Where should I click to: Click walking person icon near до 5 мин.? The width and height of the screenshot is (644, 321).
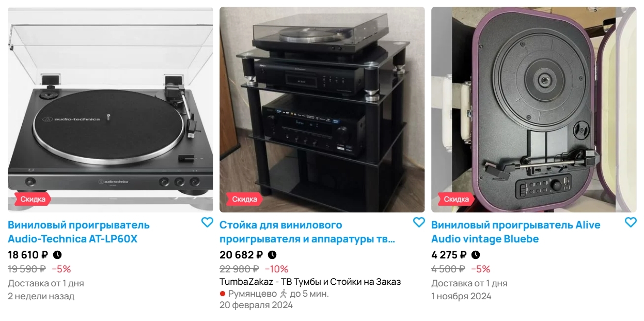coord(283,294)
